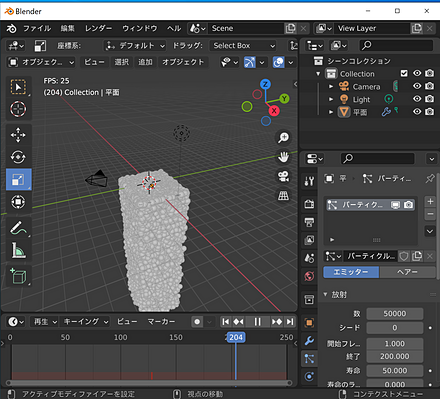Select the Select Box tool in toolbar
Viewport: 440px width, 399px height.
(x=18, y=87)
